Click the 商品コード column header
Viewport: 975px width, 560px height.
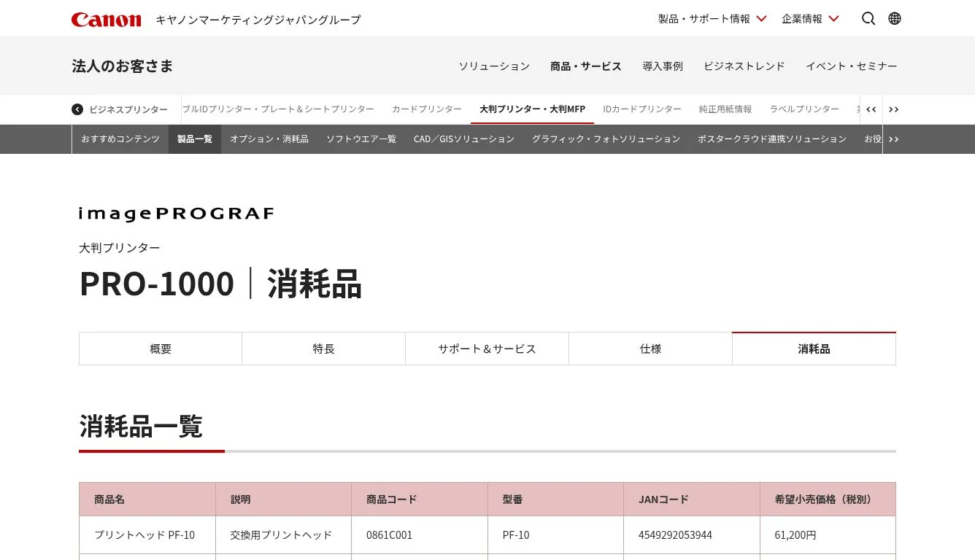point(420,499)
